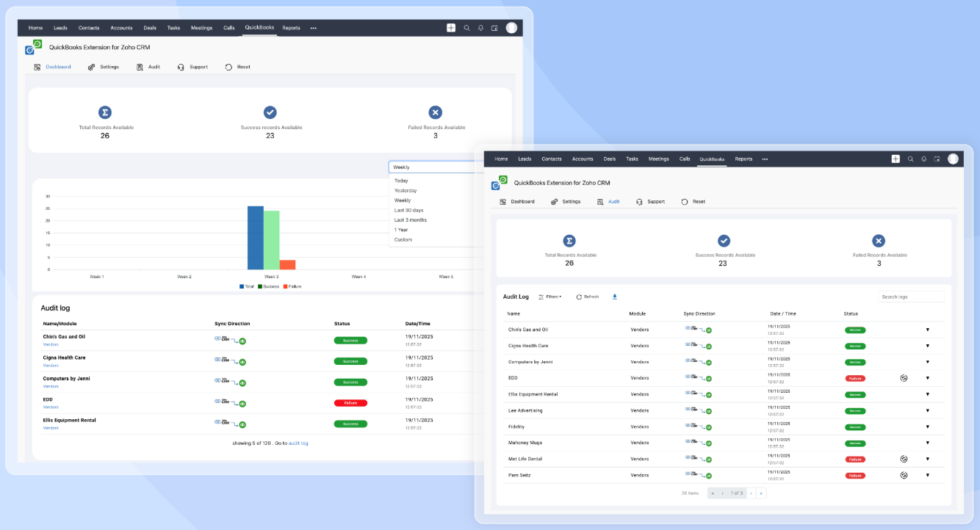Go to next page in Audit pagination
The height and width of the screenshot is (530, 980).
point(751,493)
